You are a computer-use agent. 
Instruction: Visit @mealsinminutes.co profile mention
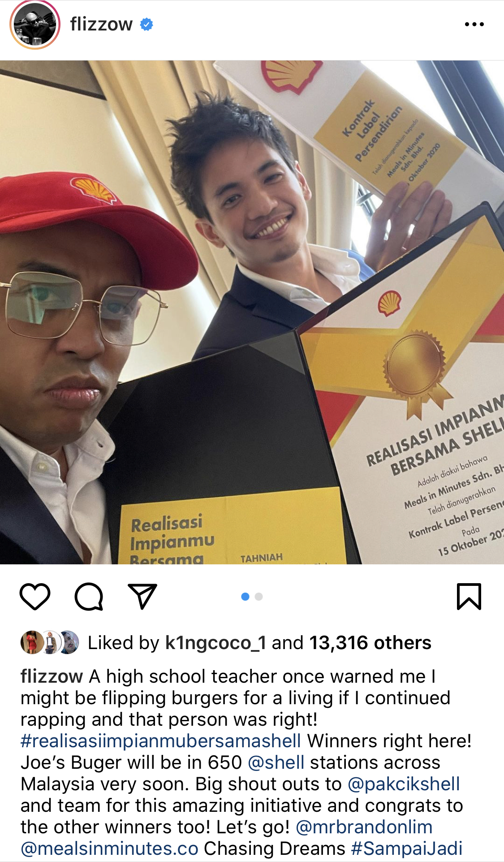click(x=109, y=849)
